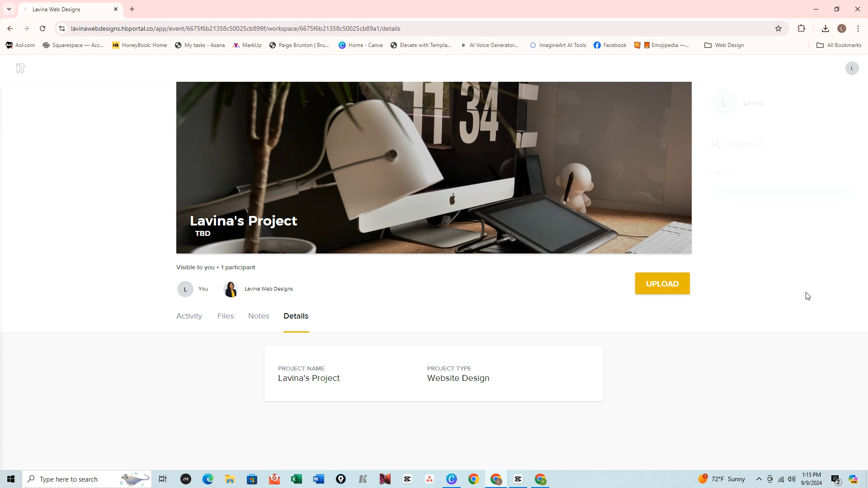
Task: Open Excel from the taskbar
Action: (x=297, y=479)
